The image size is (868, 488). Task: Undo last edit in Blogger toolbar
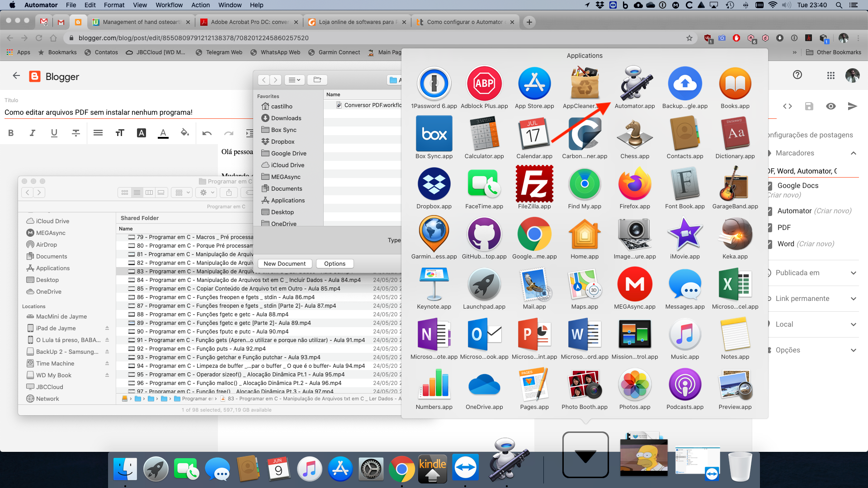pos(207,133)
